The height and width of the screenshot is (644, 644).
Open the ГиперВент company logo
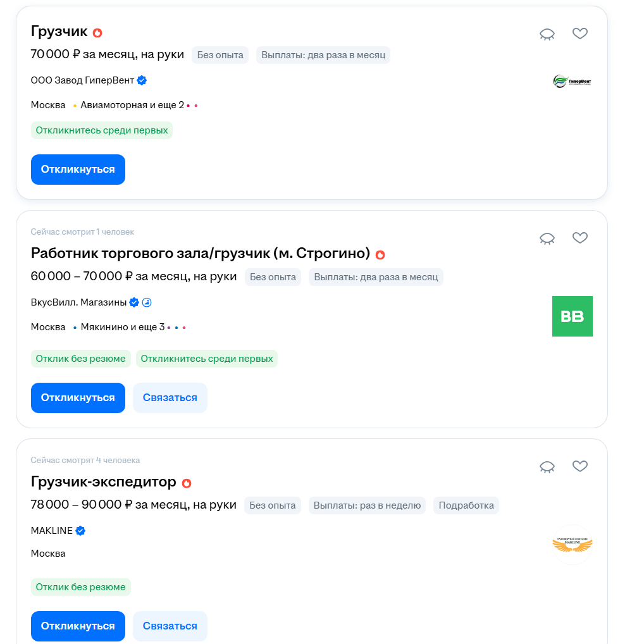572,82
